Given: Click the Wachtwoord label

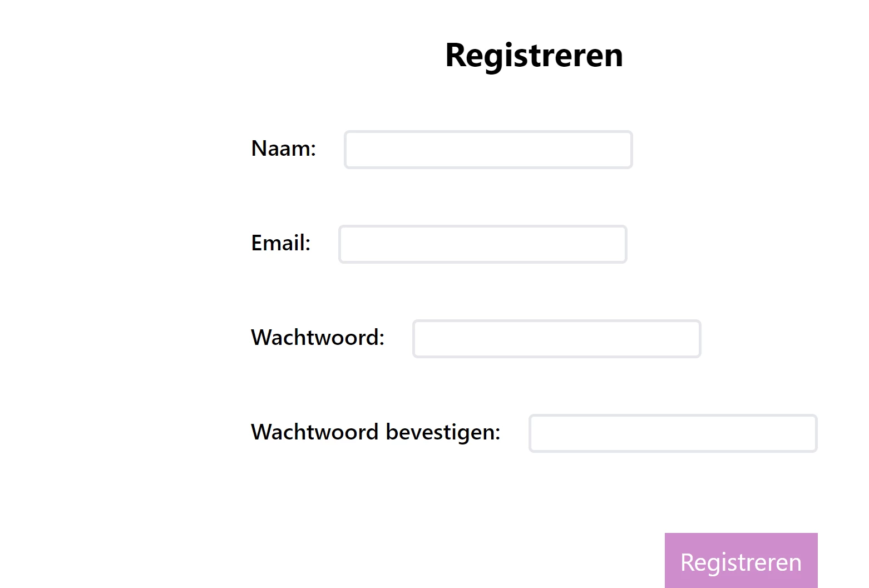Looking at the screenshot, I should pyautogui.click(x=318, y=338).
